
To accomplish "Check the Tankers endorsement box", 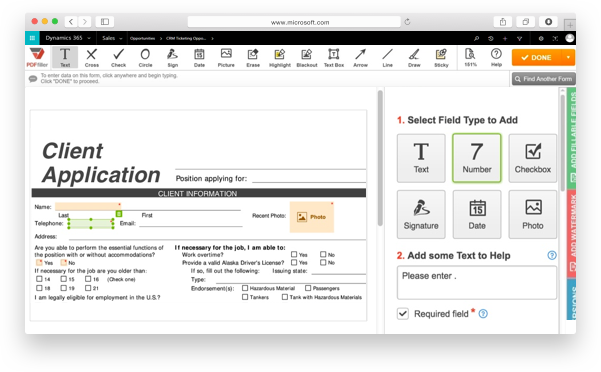I will [245, 297].
